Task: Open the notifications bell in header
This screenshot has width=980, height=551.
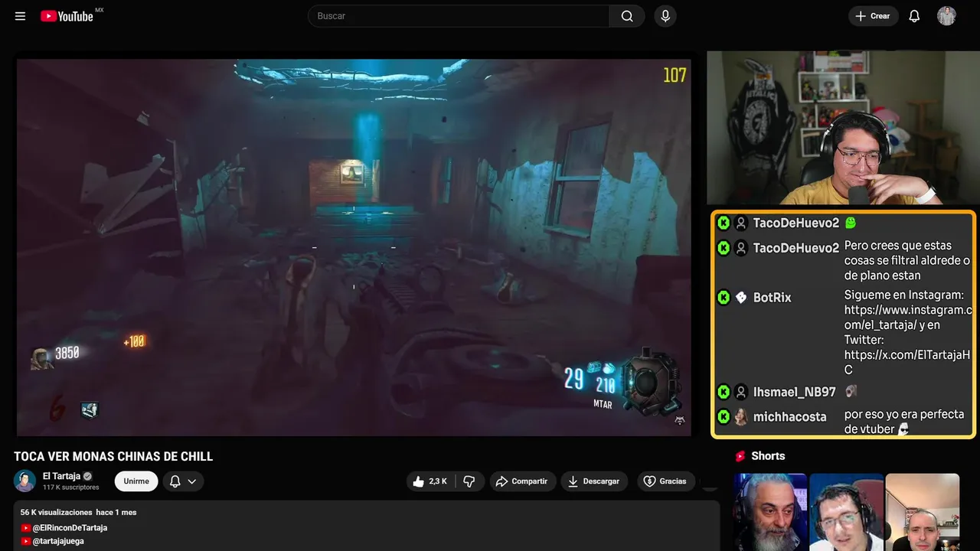Action: (x=914, y=16)
